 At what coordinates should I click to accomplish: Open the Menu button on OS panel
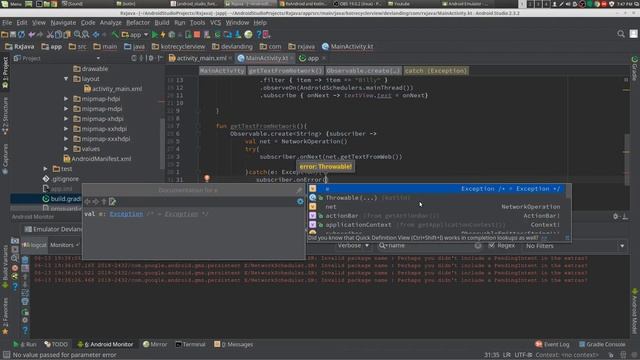tap(11, 4)
